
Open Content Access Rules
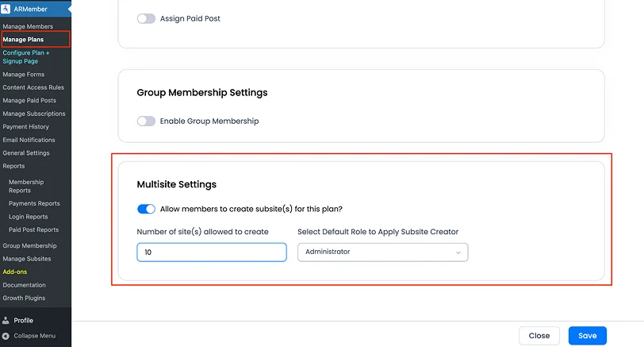pyautogui.click(x=33, y=87)
